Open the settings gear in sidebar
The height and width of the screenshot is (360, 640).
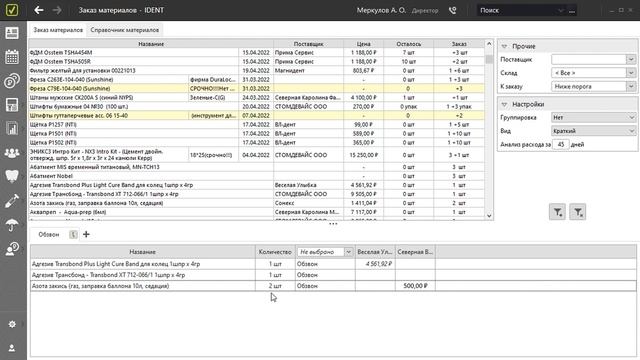(12, 324)
